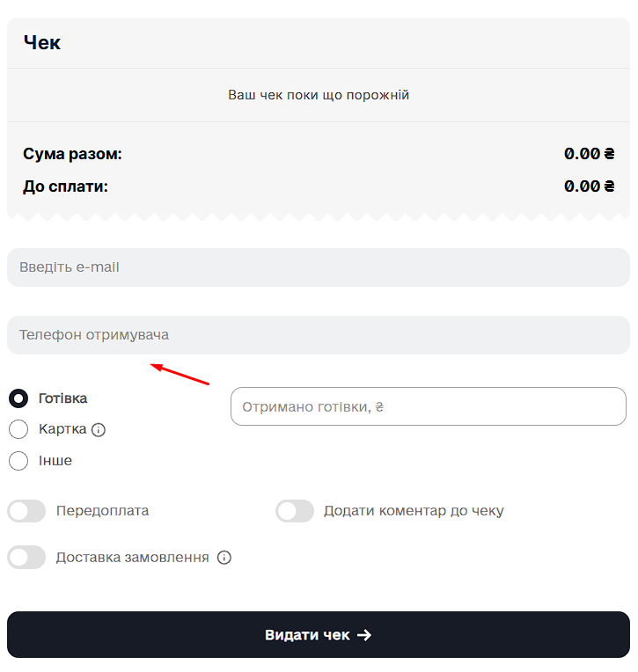Image resolution: width=638 pixels, height=672 pixels.
Task: Click info icon beside Доставка замовлення
Action: 224,558
